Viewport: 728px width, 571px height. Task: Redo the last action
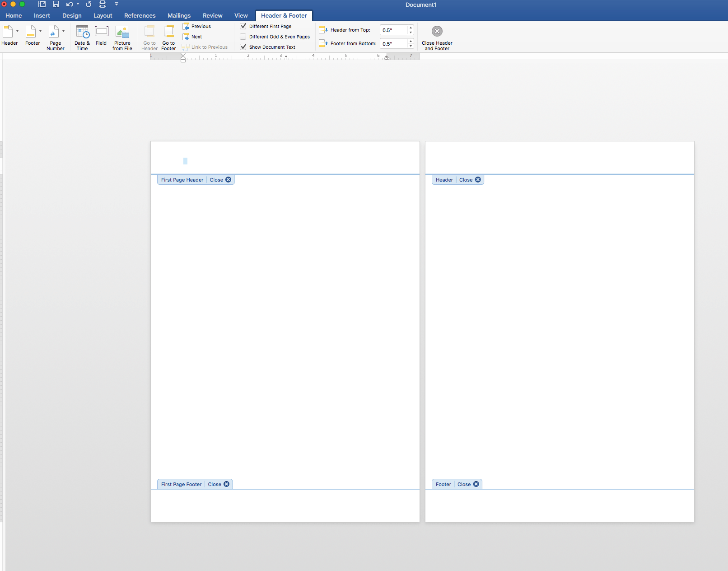pos(89,4)
